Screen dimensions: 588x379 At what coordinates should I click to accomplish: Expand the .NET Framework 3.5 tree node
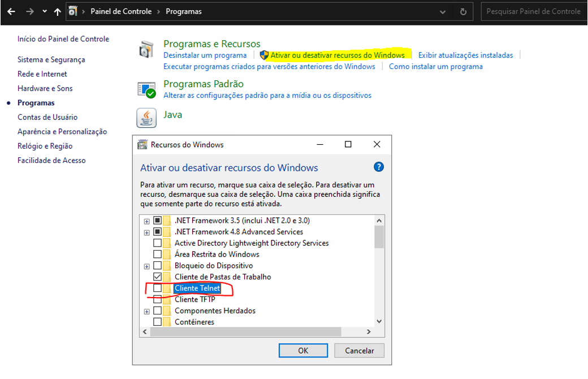click(x=147, y=221)
